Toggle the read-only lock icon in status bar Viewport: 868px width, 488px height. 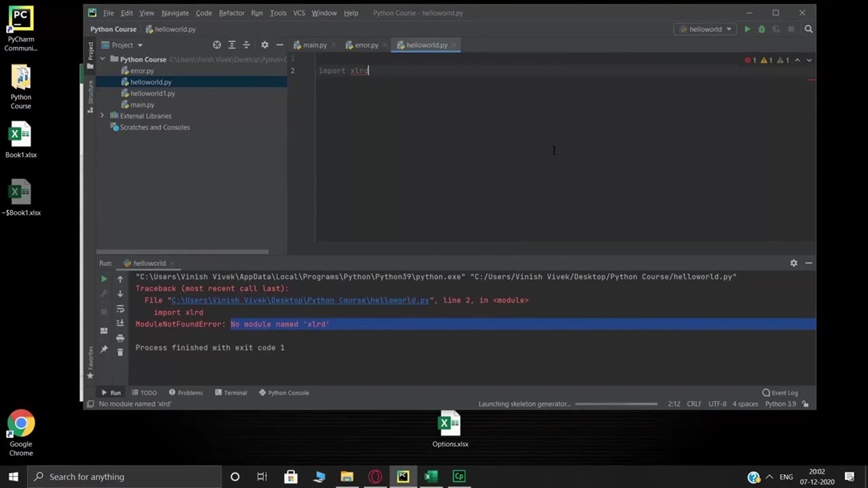(806, 404)
